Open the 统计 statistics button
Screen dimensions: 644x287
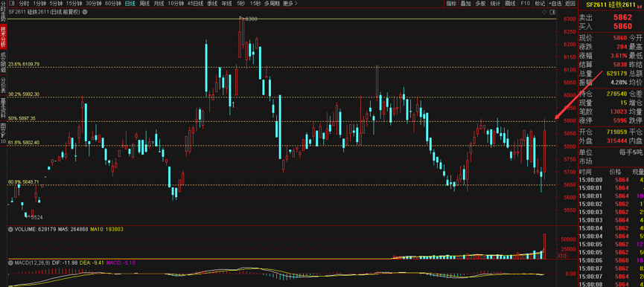click(495, 4)
